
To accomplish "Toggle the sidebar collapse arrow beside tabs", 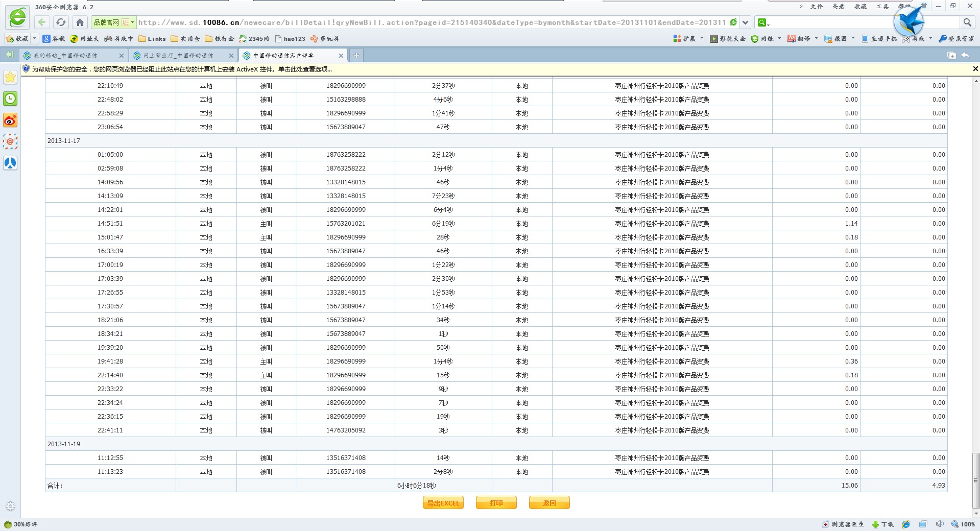I will point(9,55).
